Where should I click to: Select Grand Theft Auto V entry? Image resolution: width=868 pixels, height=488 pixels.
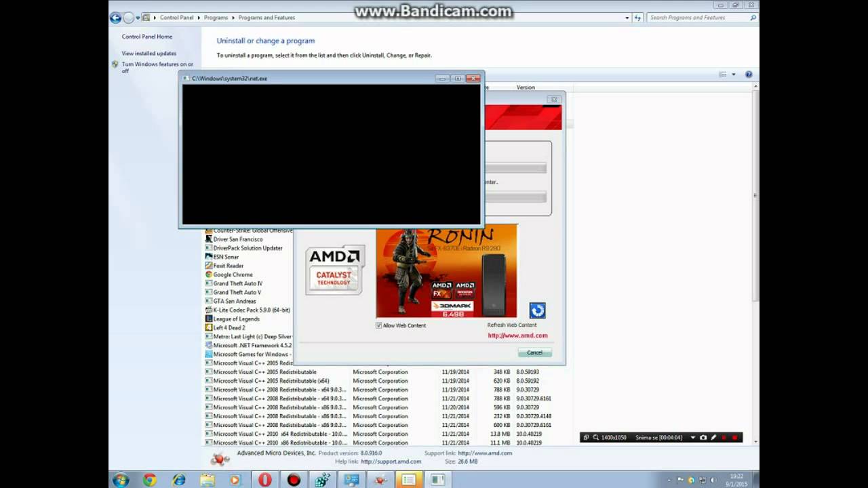(237, 292)
